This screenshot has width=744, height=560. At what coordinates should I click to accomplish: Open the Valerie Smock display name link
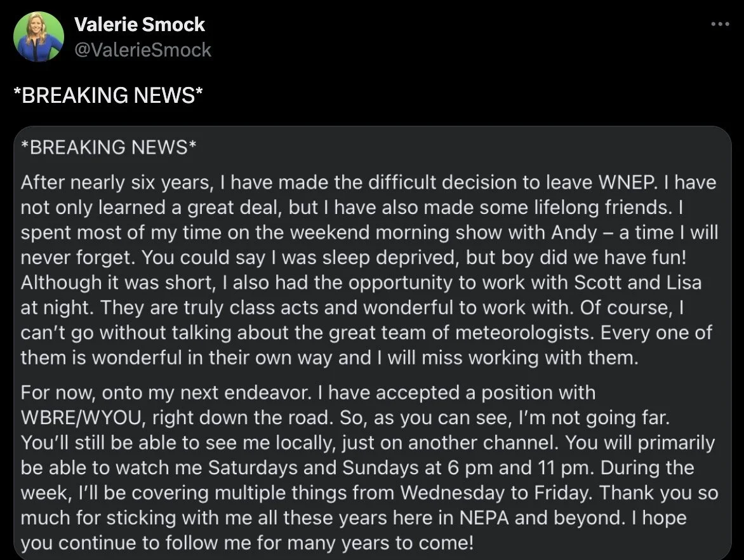tap(140, 25)
